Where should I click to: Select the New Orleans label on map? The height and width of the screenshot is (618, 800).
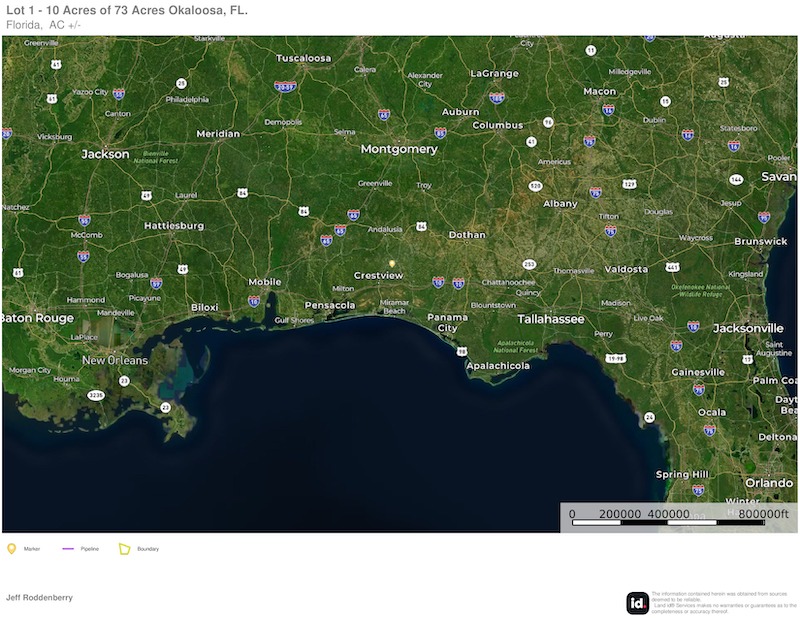[114, 360]
